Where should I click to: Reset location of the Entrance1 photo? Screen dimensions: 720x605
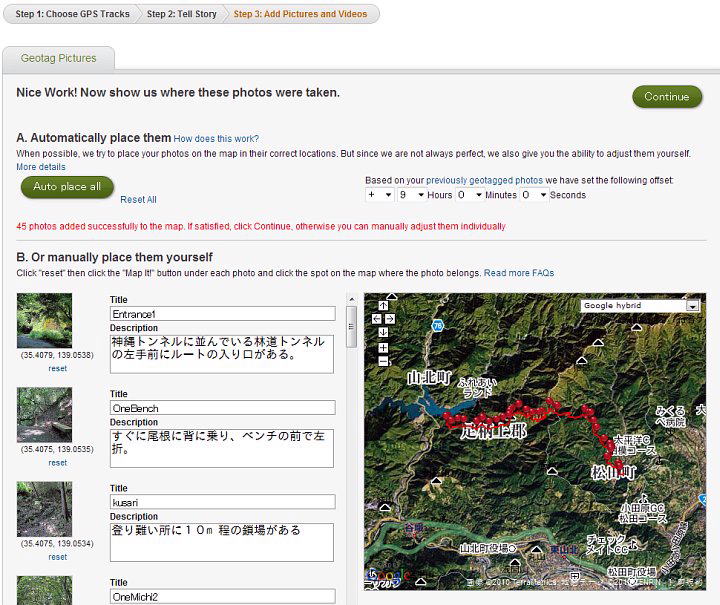[57, 369]
